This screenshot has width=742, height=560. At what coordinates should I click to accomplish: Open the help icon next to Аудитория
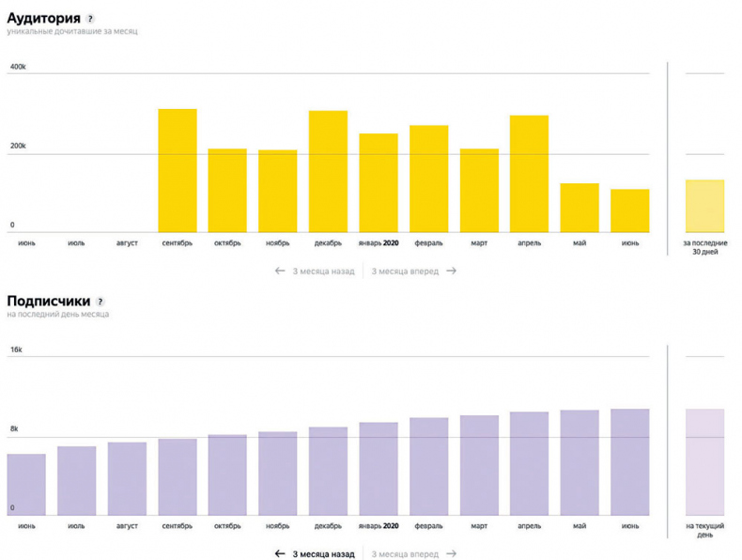coord(90,19)
